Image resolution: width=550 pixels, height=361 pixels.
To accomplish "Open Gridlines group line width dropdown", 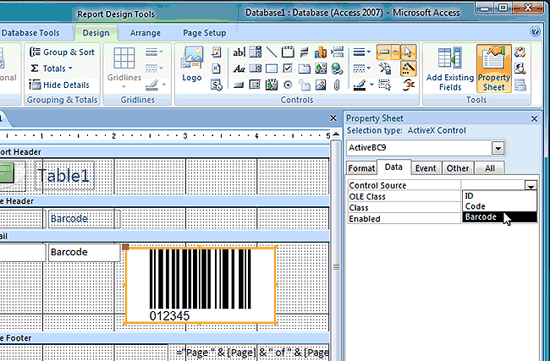I will (154, 52).
